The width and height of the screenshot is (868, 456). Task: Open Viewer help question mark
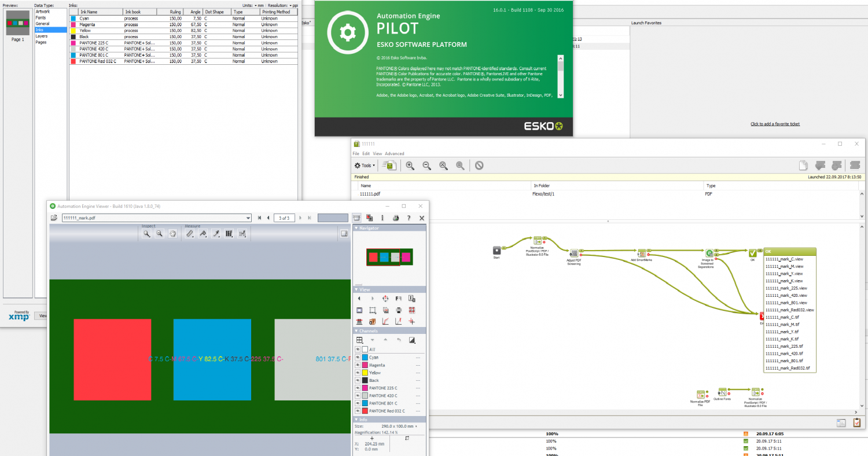(x=409, y=218)
